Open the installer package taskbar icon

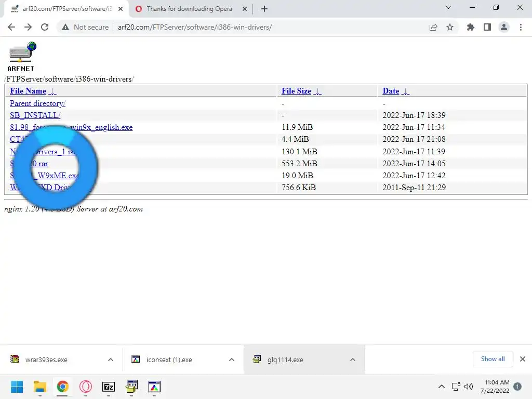(x=131, y=387)
